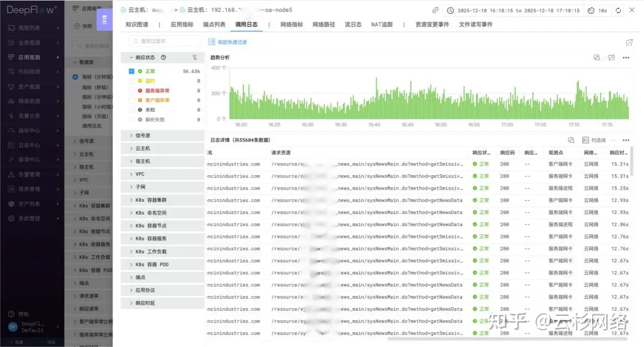Screen dimensions: 644x347
Task: Check the 解析失败 status checkbox
Action: (132, 119)
